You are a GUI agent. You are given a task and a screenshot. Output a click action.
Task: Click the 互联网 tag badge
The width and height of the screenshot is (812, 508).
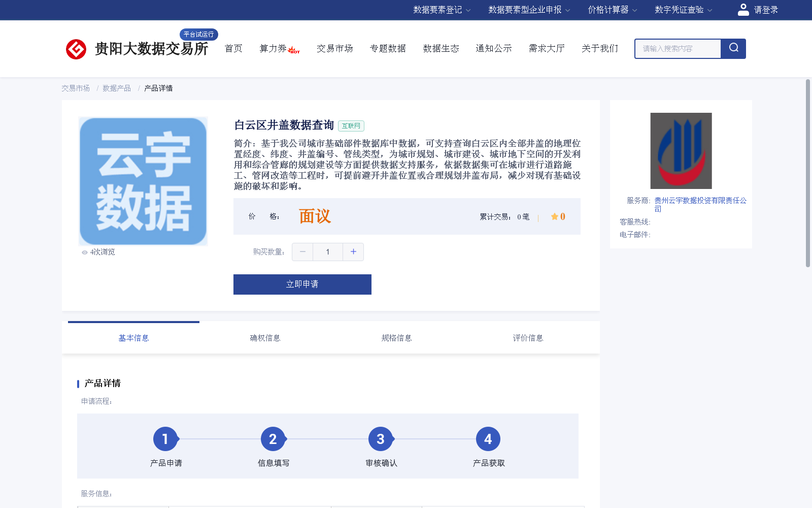click(x=351, y=126)
